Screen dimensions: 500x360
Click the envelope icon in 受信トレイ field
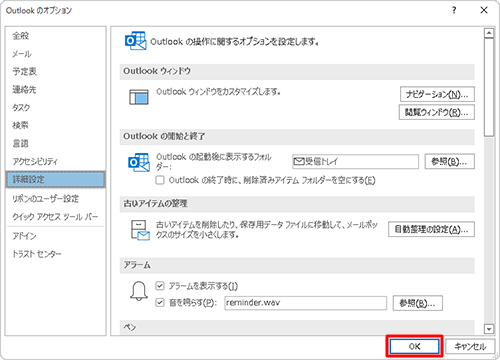tap(299, 162)
